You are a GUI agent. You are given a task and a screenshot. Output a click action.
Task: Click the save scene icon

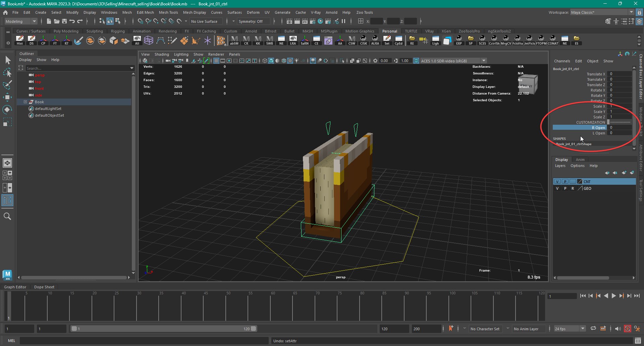coord(64,21)
